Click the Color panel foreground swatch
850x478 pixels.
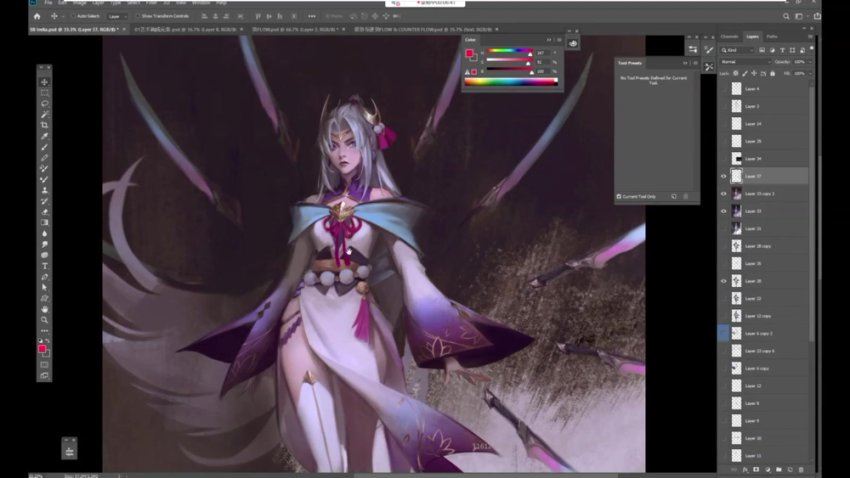click(469, 53)
